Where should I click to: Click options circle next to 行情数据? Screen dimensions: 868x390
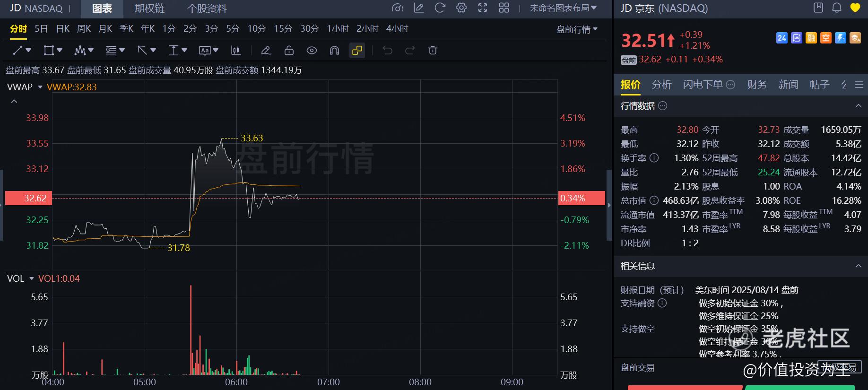(663, 106)
